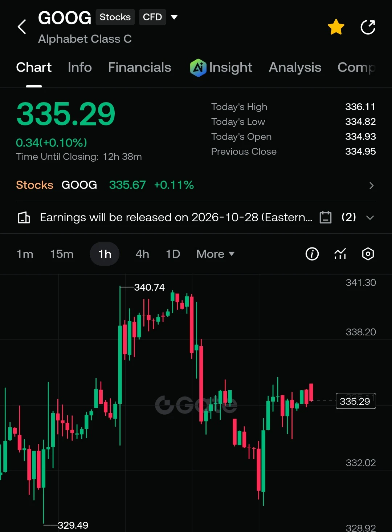Tap Today's Low value 334.82
Image resolution: width=392 pixels, height=532 pixels.
click(360, 122)
